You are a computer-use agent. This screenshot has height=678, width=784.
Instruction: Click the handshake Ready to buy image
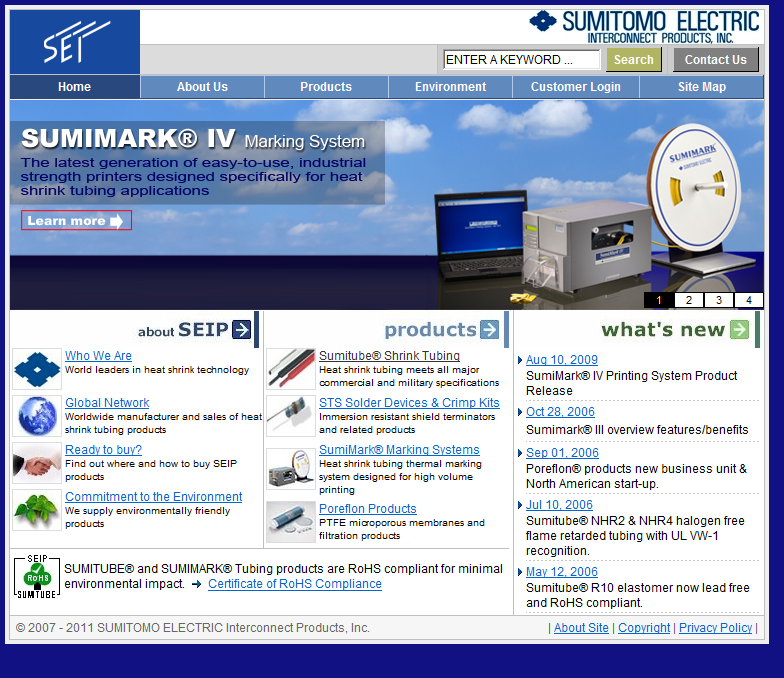(x=37, y=463)
